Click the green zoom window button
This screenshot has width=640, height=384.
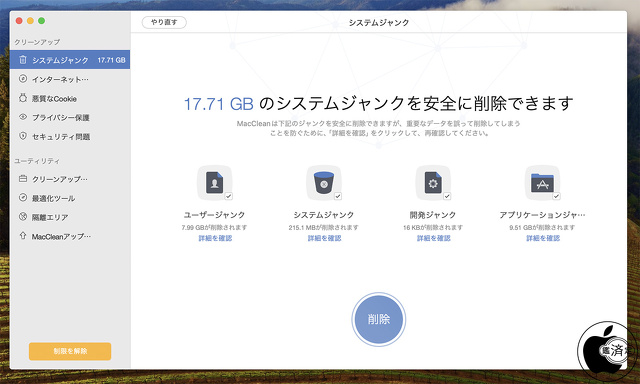pos(42,21)
